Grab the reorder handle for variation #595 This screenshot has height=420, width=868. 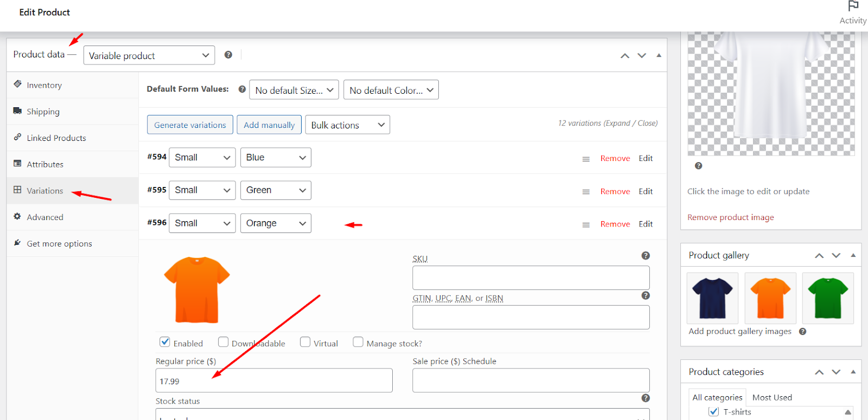click(586, 192)
